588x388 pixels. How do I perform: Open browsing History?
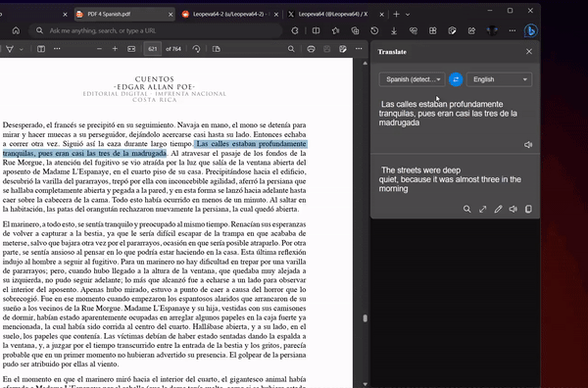pyautogui.click(x=374, y=30)
